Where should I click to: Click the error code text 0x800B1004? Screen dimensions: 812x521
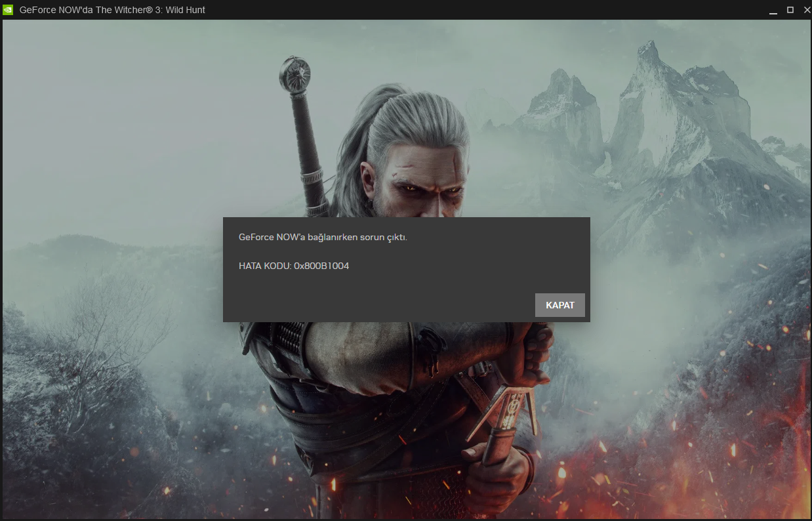tap(321, 266)
